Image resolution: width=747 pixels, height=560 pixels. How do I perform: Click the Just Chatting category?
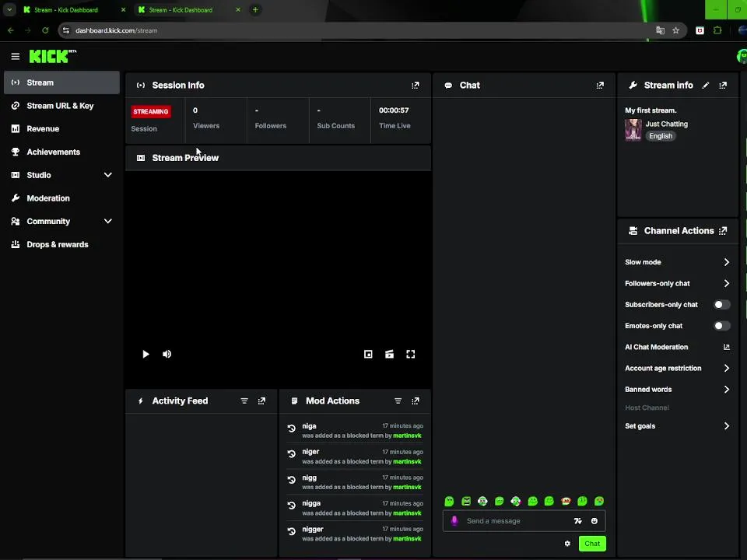coord(667,124)
